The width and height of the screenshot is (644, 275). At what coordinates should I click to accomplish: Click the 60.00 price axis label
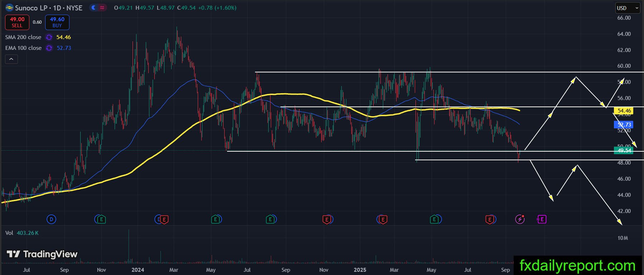(x=624, y=66)
